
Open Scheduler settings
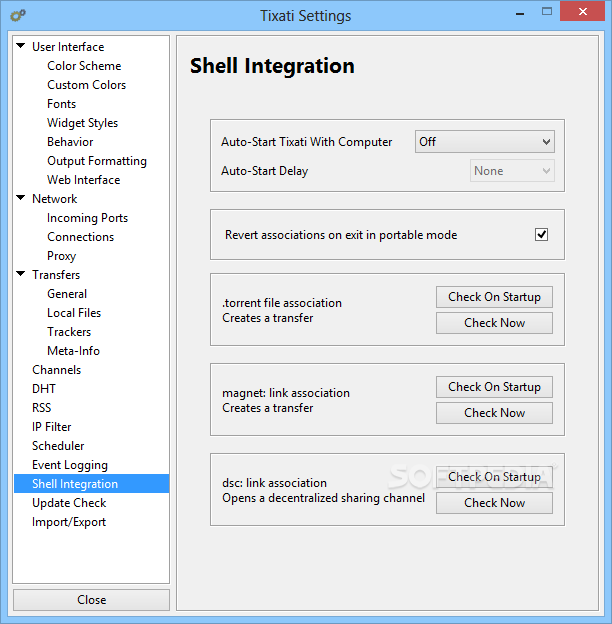(58, 446)
